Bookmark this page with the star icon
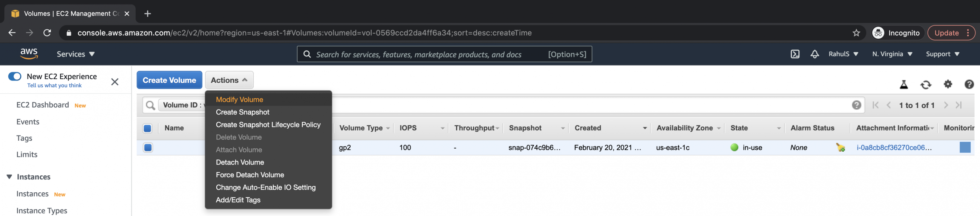This screenshot has width=980, height=216. click(x=856, y=33)
